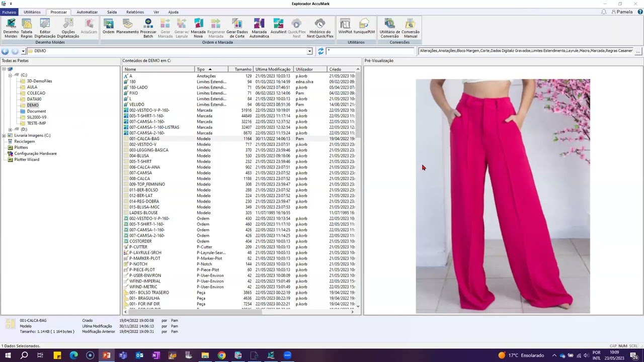The width and height of the screenshot is (644, 362).
Task: Expand the Livraria Imagens (C:) node
Action: coord(4,135)
